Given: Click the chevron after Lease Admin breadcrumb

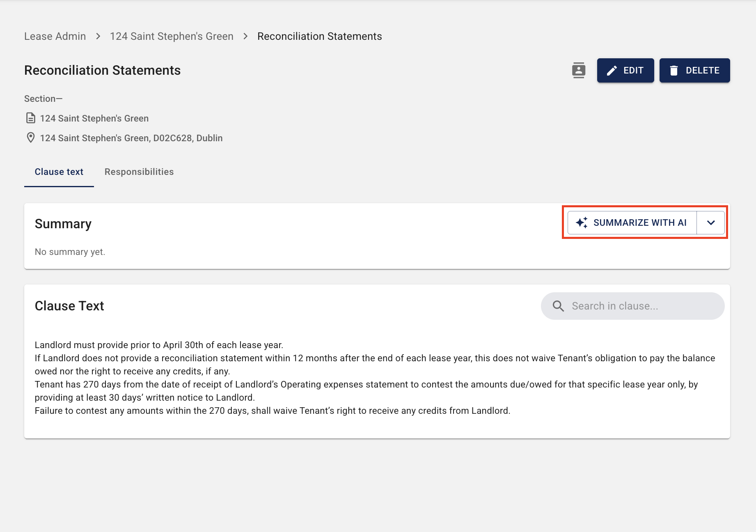Looking at the screenshot, I should tap(98, 36).
